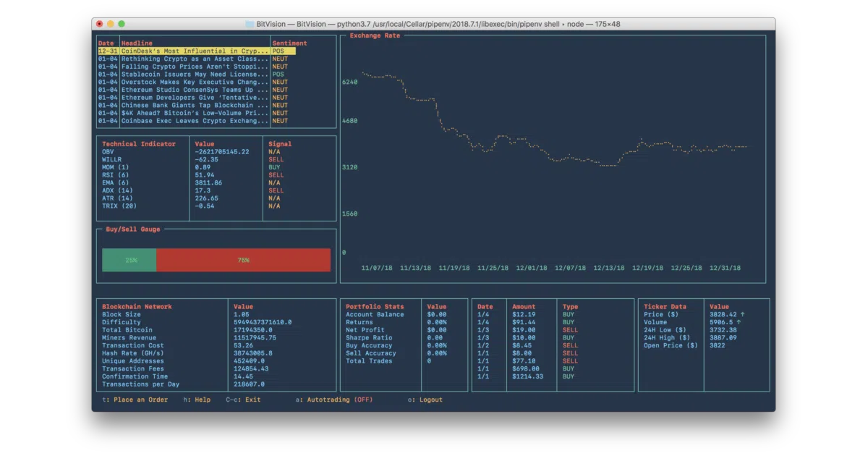868x456 pixels.
Task: Click the OBV value -2621705145.22
Action: (x=222, y=152)
